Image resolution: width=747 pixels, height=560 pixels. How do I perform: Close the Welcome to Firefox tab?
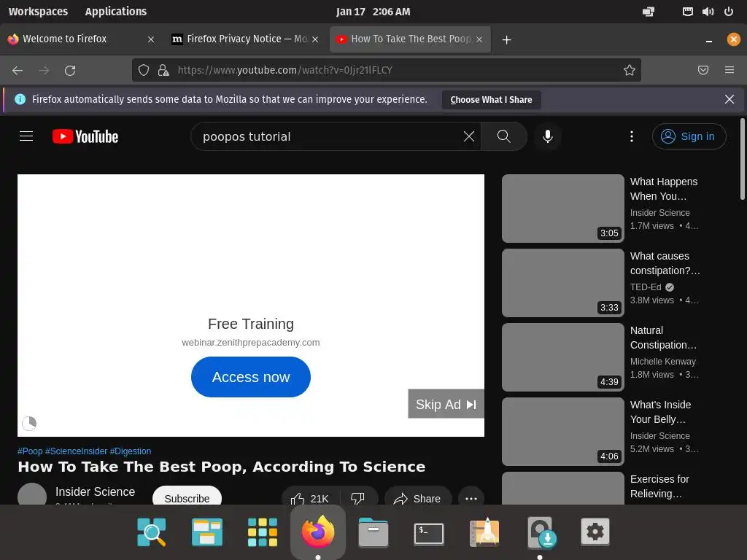tap(150, 39)
